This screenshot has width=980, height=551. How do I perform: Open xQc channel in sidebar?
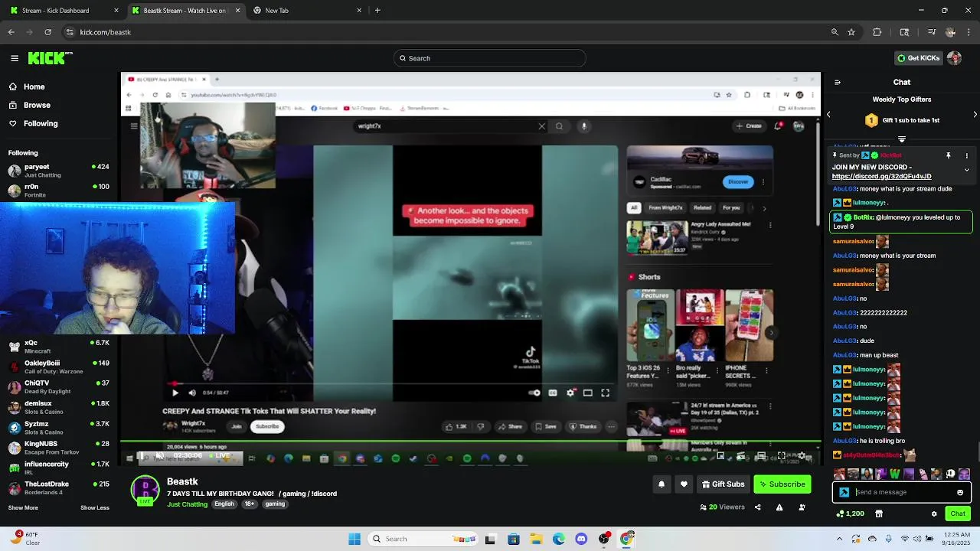point(58,346)
